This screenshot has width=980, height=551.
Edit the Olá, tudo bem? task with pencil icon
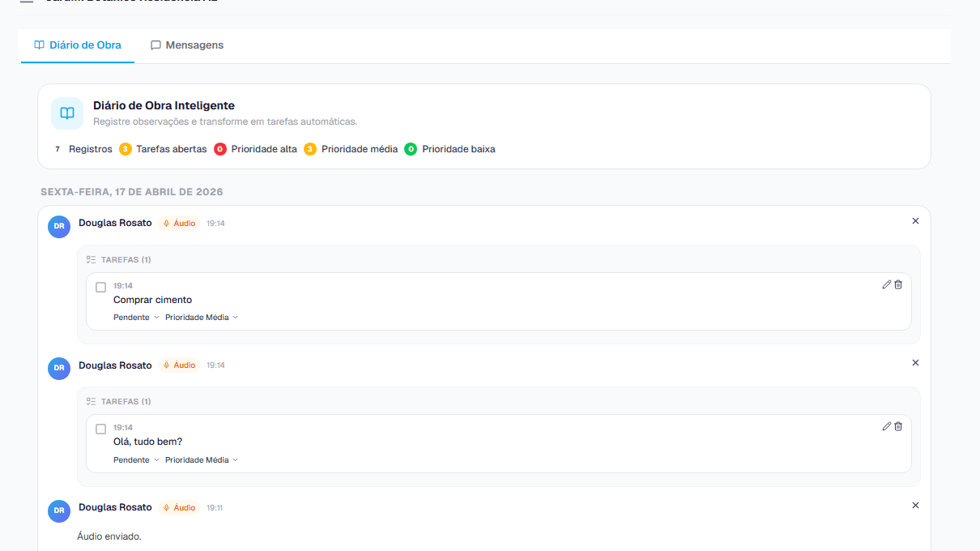tap(887, 426)
